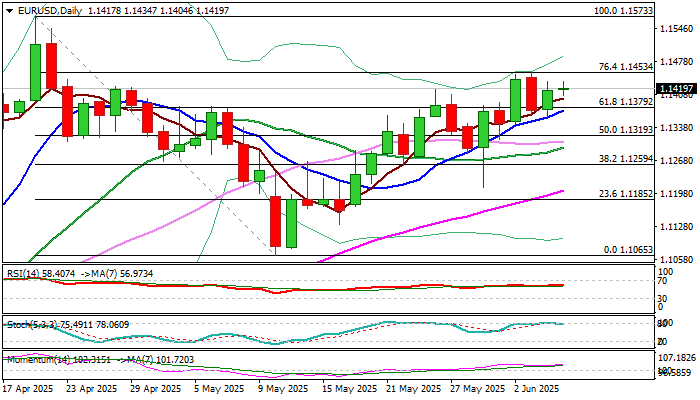Select the 61.8 Fibonacci level at 1.13792

click(625, 102)
